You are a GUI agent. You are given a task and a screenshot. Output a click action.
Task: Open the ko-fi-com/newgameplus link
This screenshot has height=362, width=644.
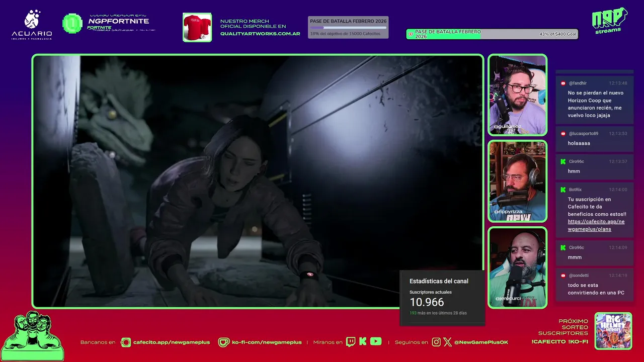pos(267,342)
